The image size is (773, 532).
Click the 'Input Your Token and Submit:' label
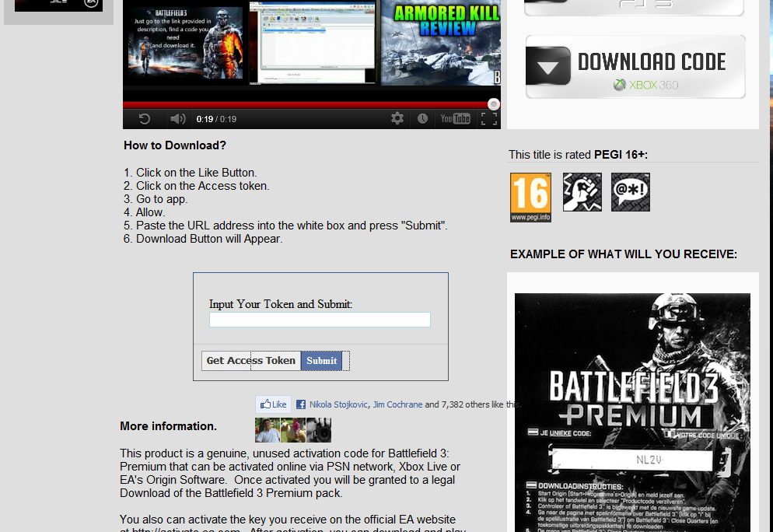pyautogui.click(x=281, y=304)
